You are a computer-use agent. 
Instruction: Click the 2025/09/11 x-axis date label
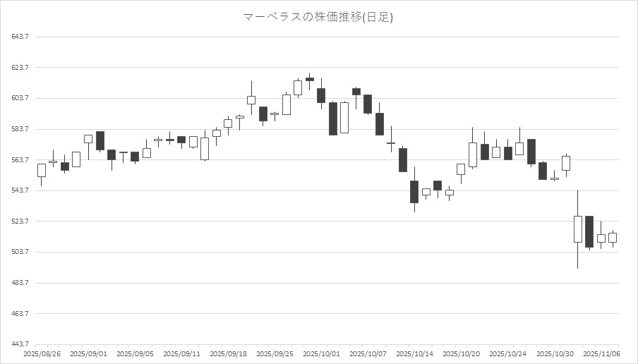(181, 353)
